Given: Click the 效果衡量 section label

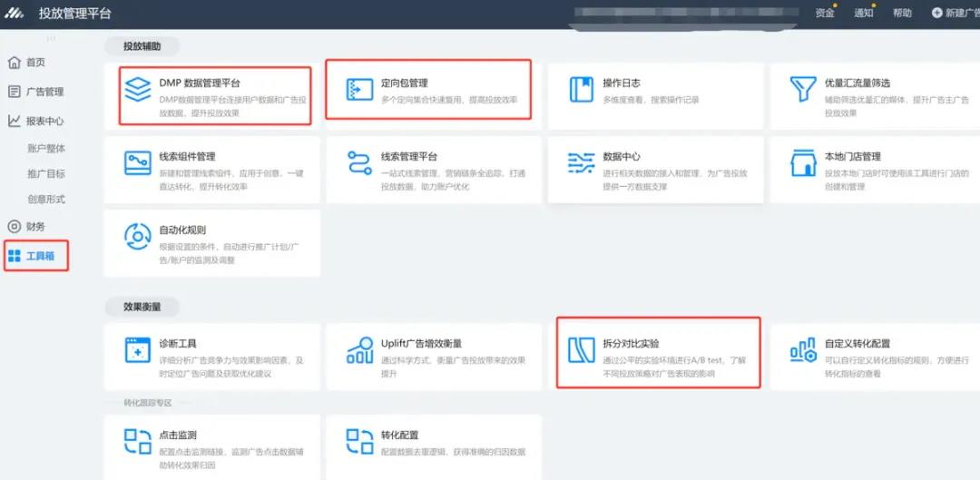Looking at the screenshot, I should [x=142, y=307].
